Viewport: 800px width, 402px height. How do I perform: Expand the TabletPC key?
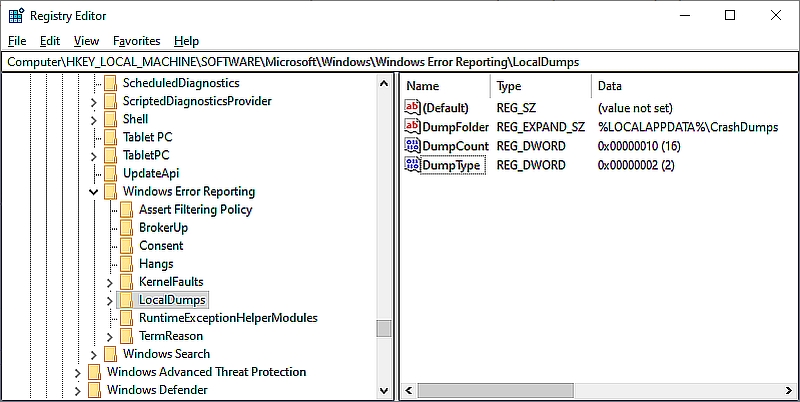click(93, 157)
